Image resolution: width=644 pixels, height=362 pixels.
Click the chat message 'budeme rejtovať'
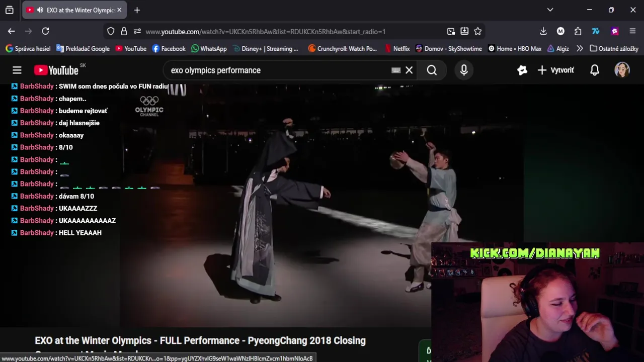point(83,111)
